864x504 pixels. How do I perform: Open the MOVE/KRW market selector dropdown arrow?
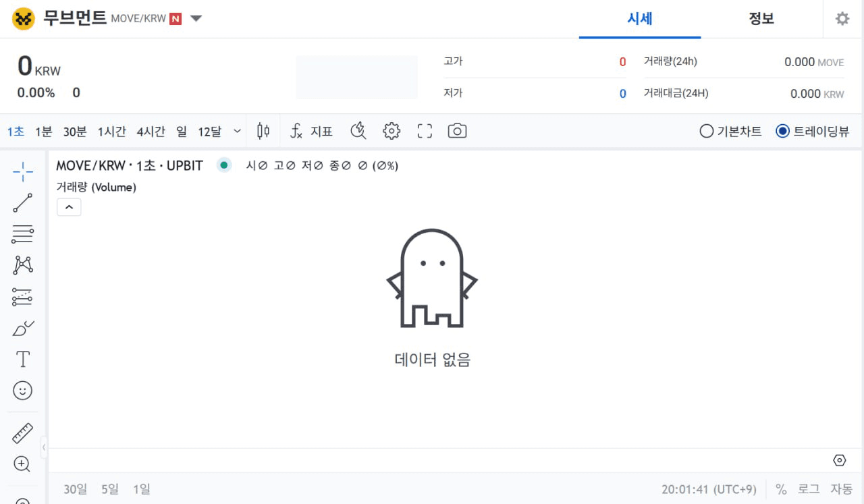pos(196,19)
